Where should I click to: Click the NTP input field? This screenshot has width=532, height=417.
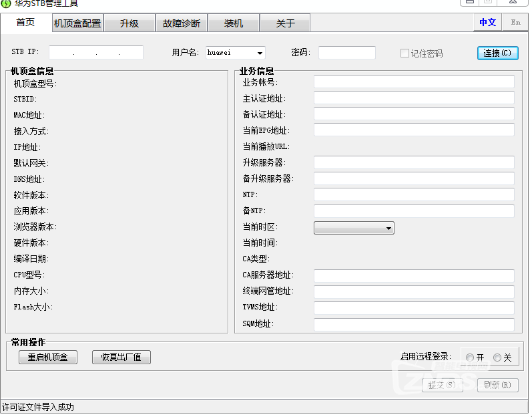pyautogui.click(x=414, y=194)
